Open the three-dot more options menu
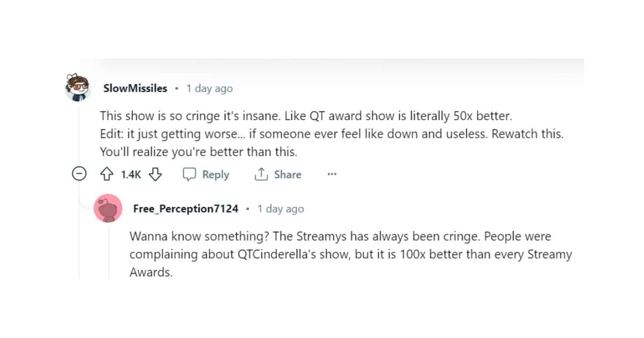 332,174
